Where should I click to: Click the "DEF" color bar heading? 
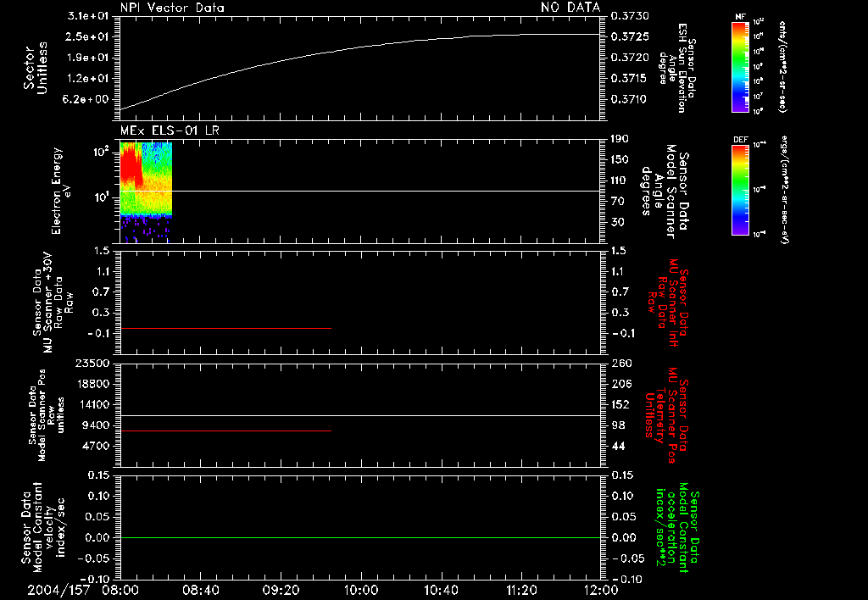pyautogui.click(x=740, y=140)
